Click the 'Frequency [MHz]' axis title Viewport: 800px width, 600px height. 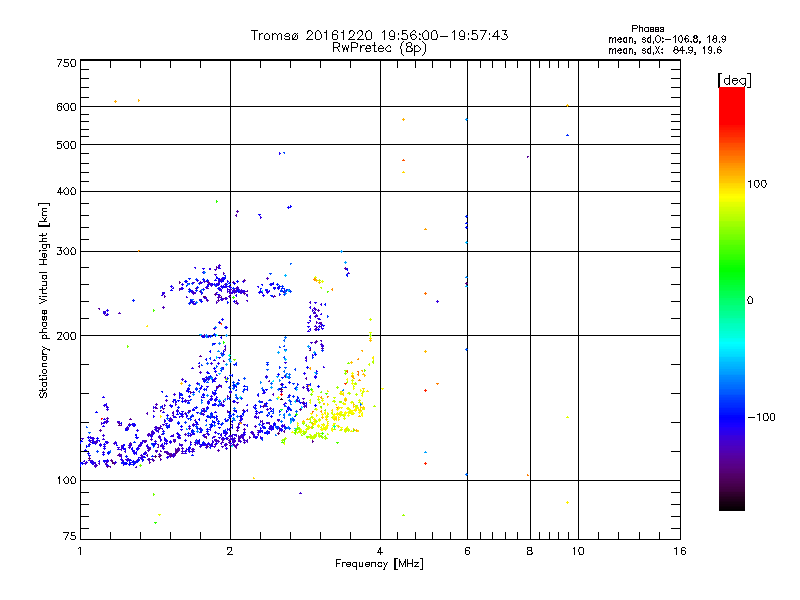tap(379, 564)
